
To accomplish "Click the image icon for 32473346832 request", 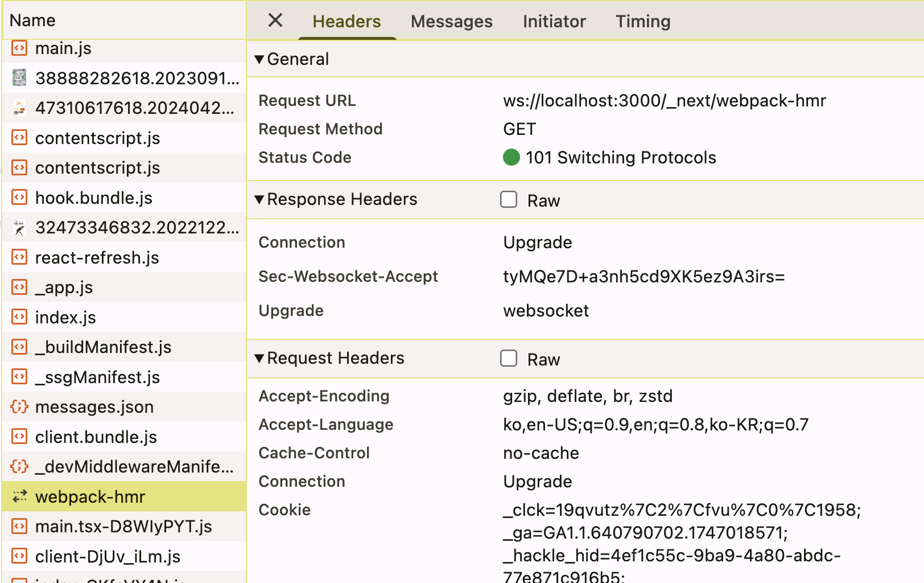I will click(19, 228).
